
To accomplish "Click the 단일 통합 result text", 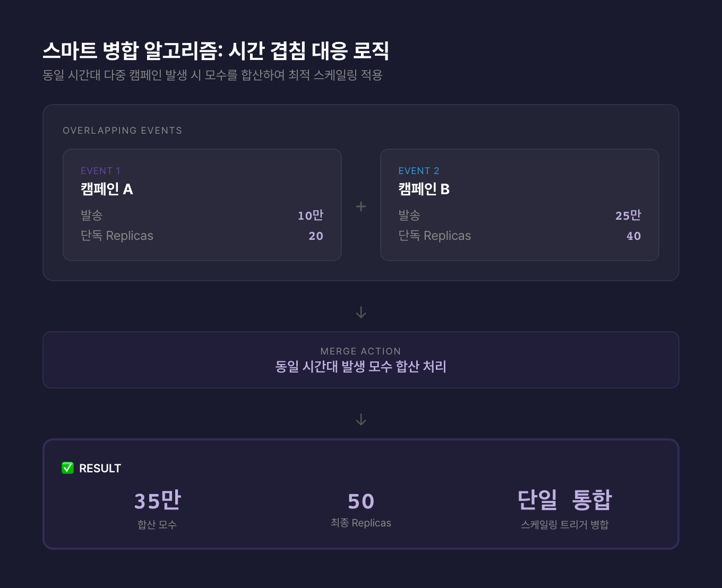I will click(x=564, y=500).
